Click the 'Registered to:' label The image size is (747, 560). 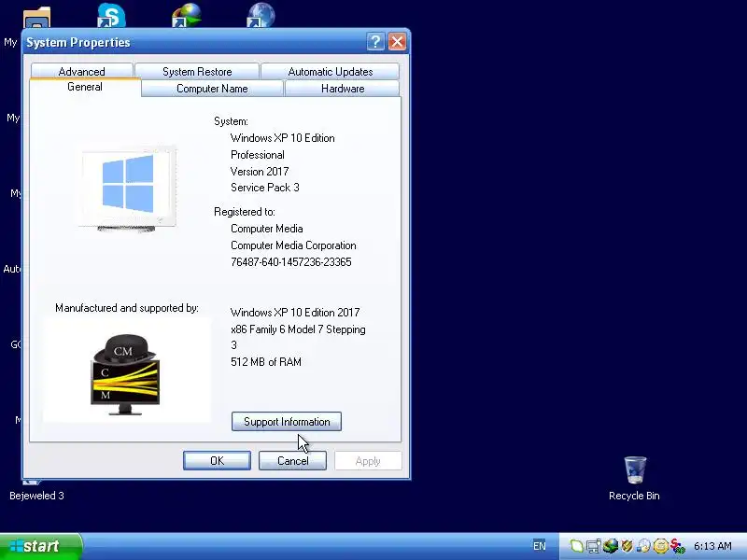pos(245,212)
